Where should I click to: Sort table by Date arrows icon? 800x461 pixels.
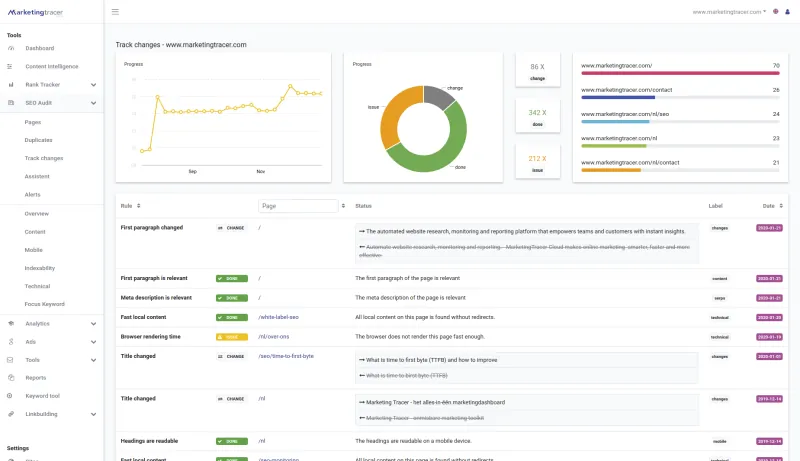click(781, 206)
